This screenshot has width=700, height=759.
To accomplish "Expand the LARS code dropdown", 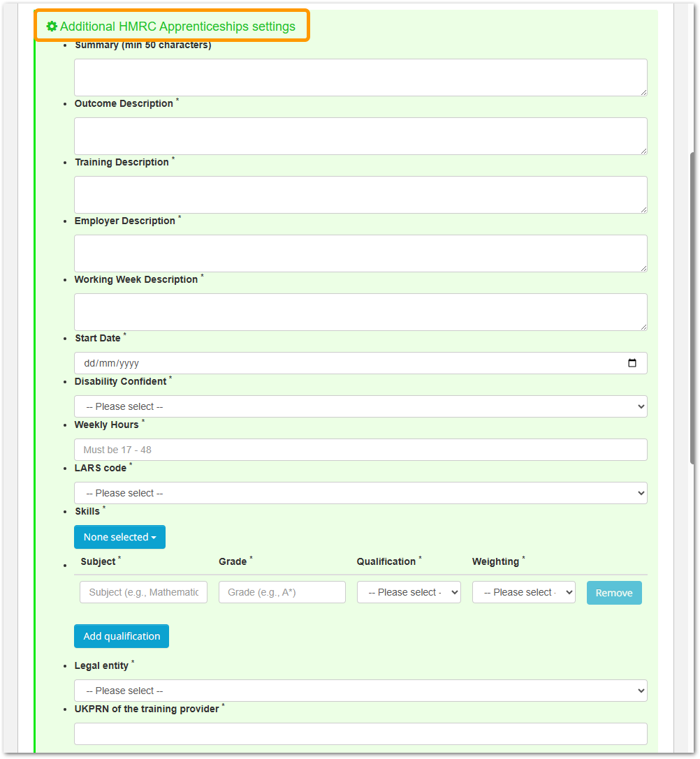I will (x=360, y=493).
